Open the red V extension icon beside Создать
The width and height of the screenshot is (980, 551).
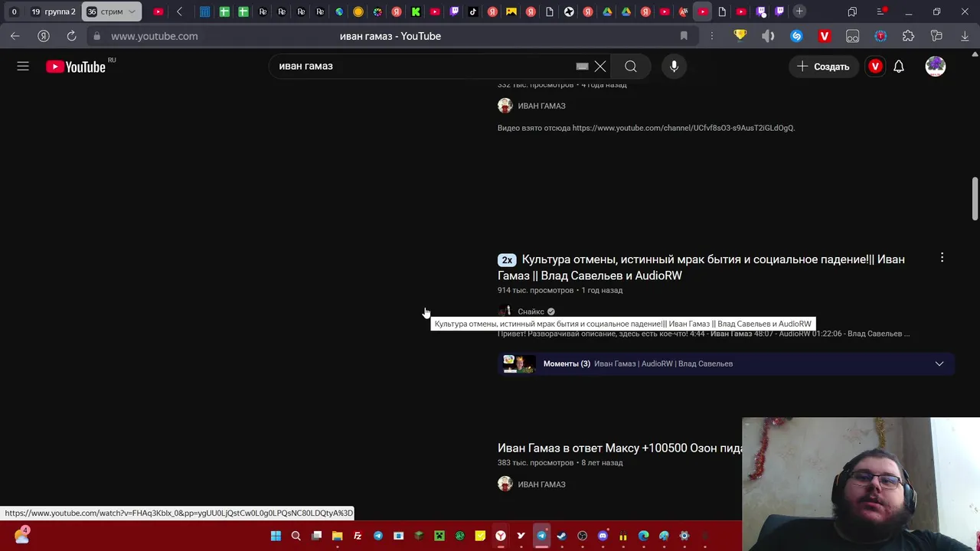[875, 67]
